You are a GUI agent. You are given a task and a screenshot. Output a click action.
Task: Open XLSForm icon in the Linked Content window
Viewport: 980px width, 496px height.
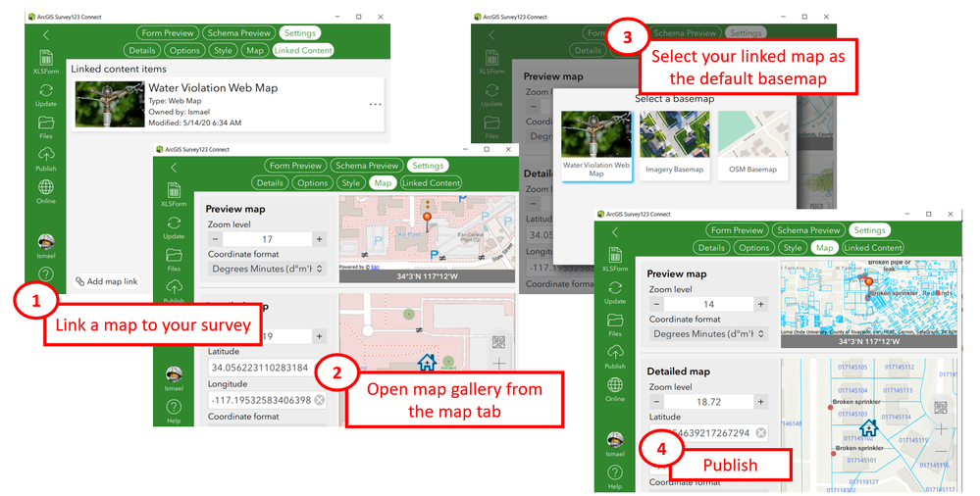point(46,58)
